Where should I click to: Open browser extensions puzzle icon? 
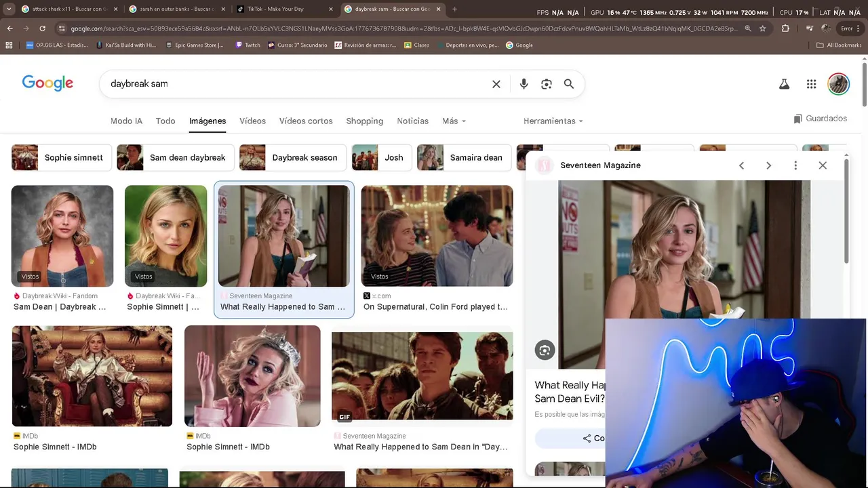click(x=785, y=28)
